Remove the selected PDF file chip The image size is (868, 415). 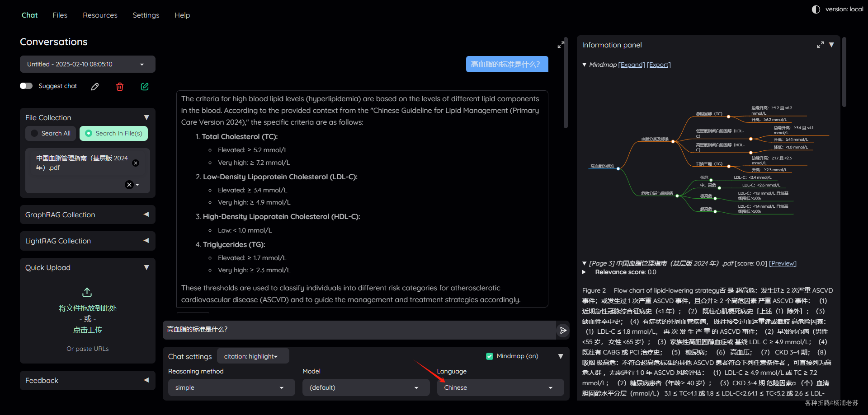136,163
